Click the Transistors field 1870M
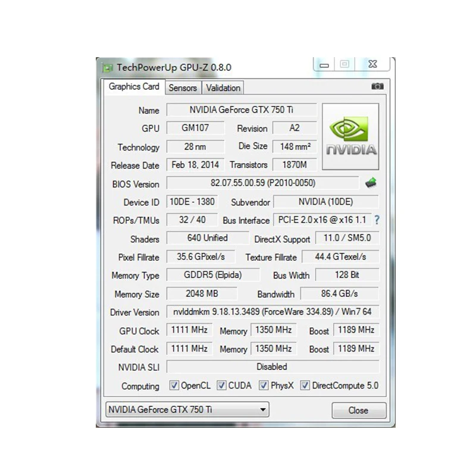This screenshot has height=476, width=476. [295, 165]
